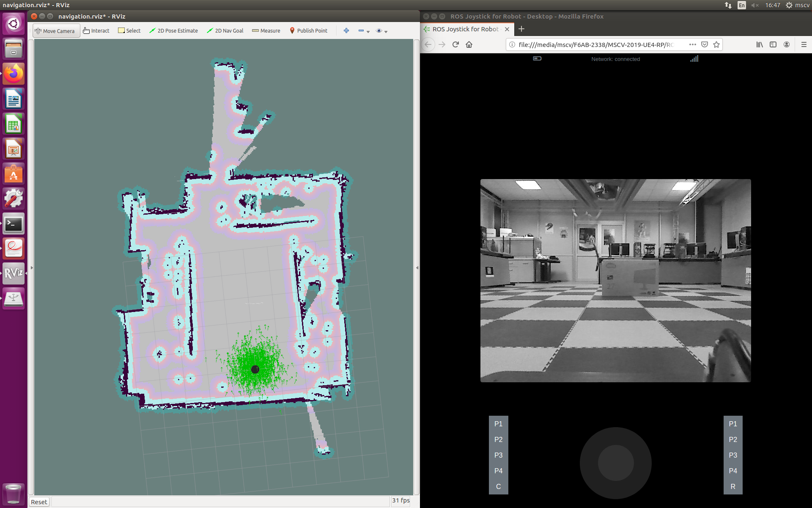Open the RViz display settings dropdown

[387, 31]
